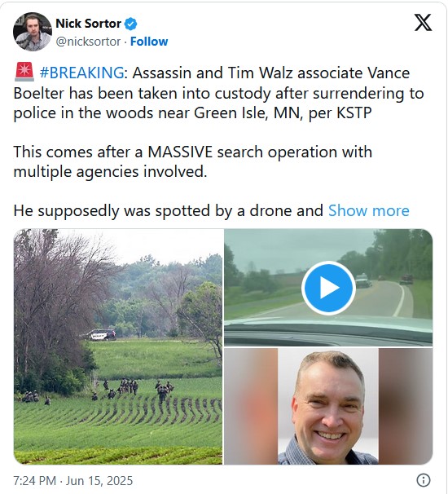This screenshot has height=494, width=448.
Task: Click the blurred left edge of the portrait image
Action: tap(251, 407)
